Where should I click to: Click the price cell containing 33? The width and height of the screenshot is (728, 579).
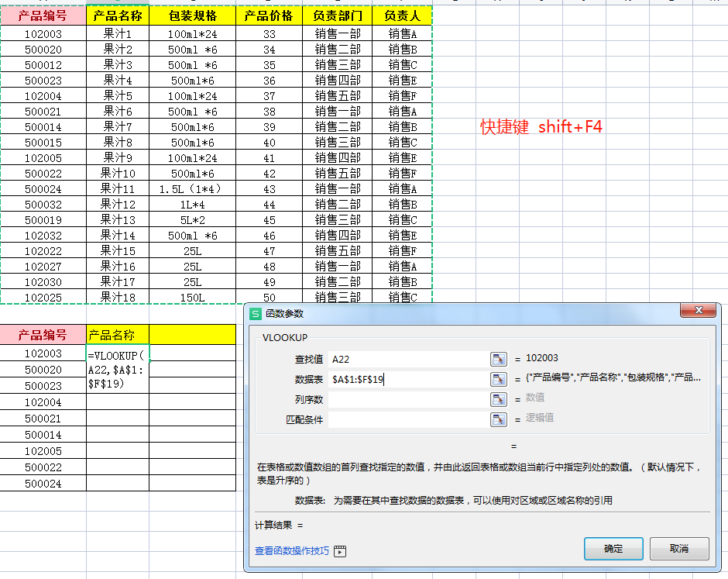coord(269,33)
